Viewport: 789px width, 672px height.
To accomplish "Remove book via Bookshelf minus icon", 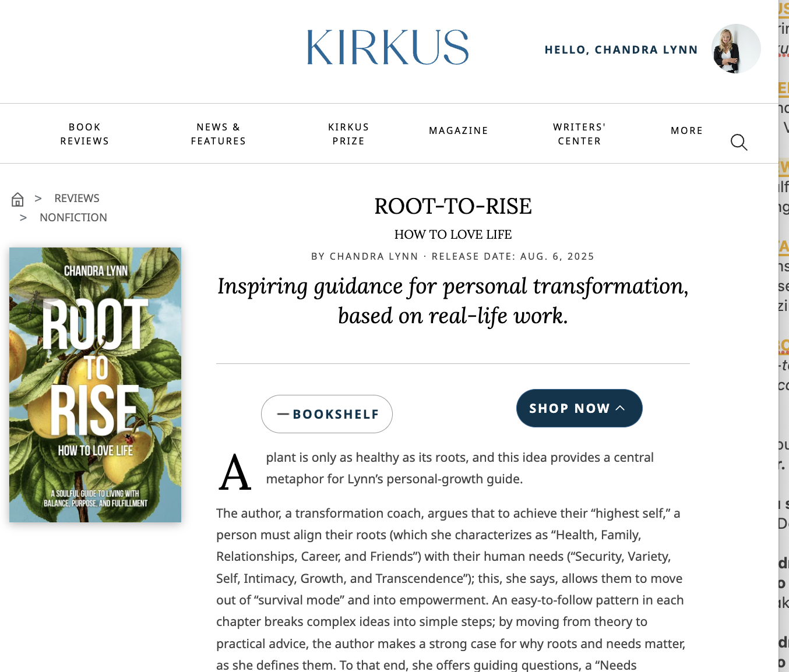I will (x=283, y=414).
